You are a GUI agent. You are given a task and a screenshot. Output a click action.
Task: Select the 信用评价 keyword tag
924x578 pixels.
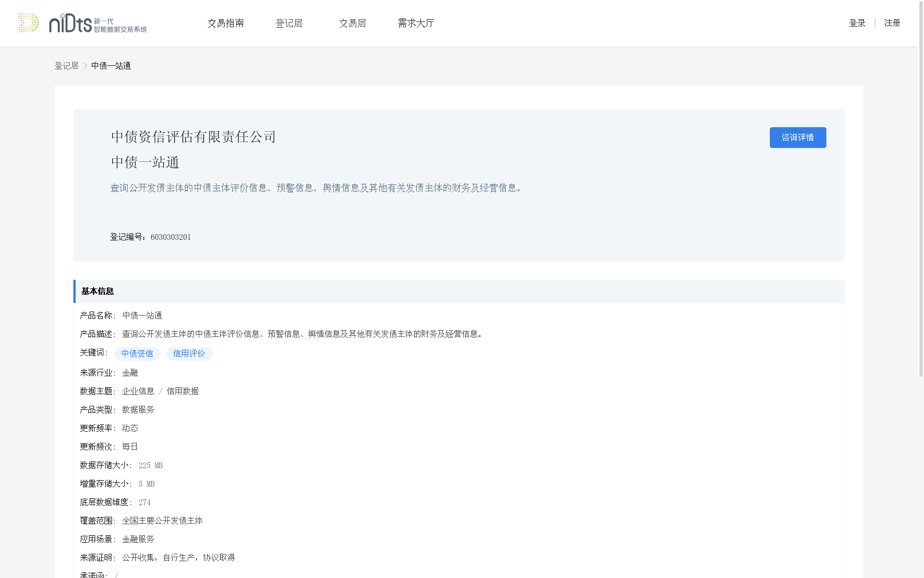click(189, 354)
